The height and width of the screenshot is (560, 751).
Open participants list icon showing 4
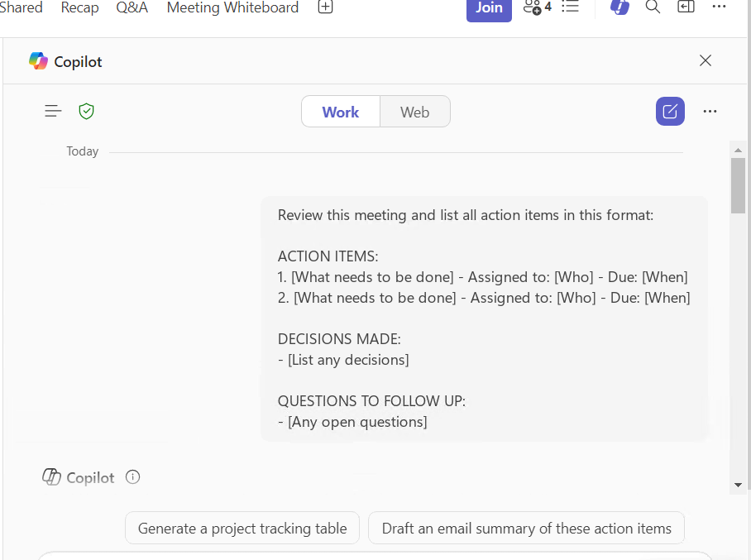[x=537, y=7]
